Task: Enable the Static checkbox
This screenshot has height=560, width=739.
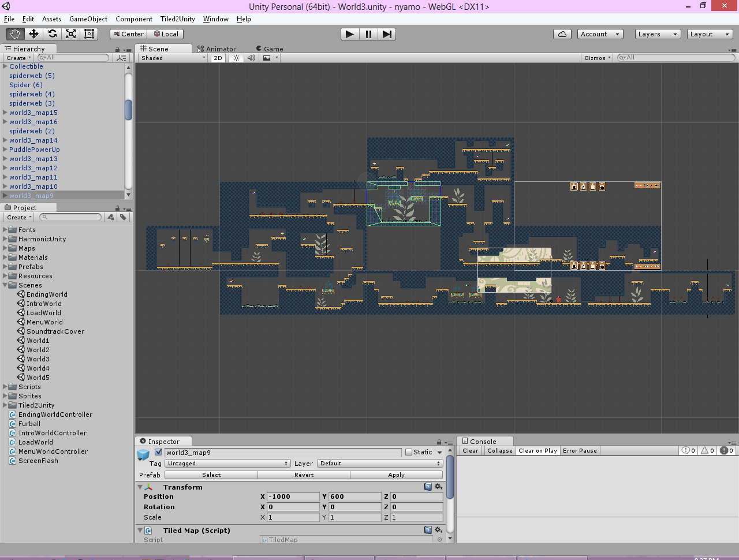Action: click(409, 453)
